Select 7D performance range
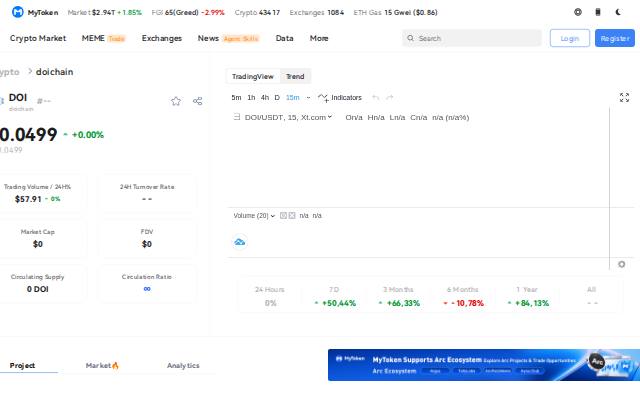 pyautogui.click(x=334, y=296)
